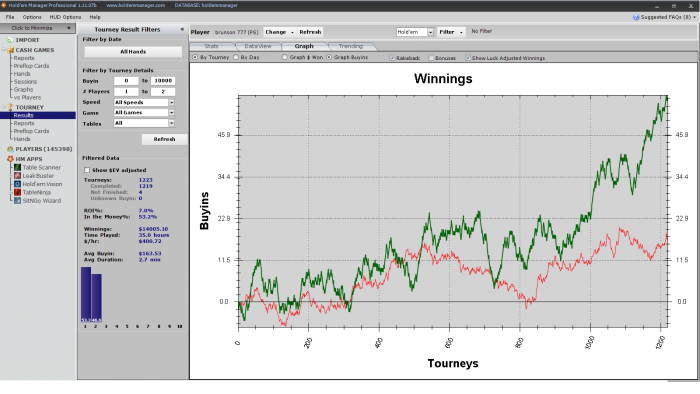Click the Click to Minimize bar
Screen dimensions: 700x394
38,28
